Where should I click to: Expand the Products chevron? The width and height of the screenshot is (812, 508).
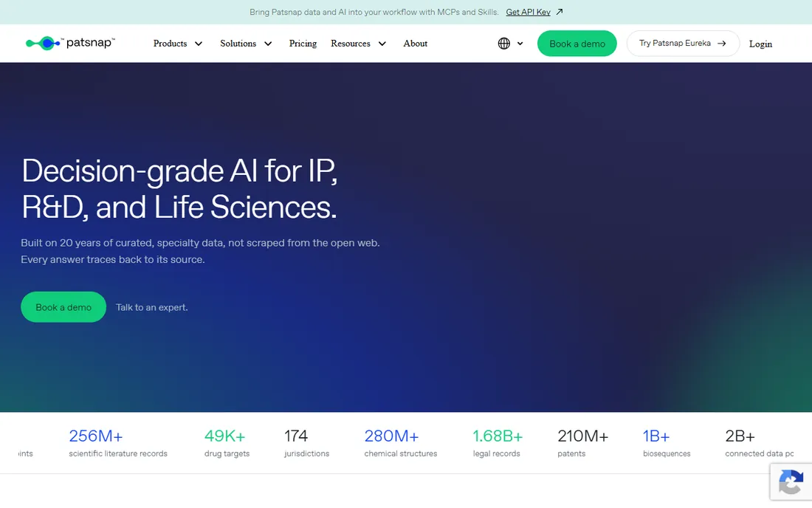click(x=199, y=44)
